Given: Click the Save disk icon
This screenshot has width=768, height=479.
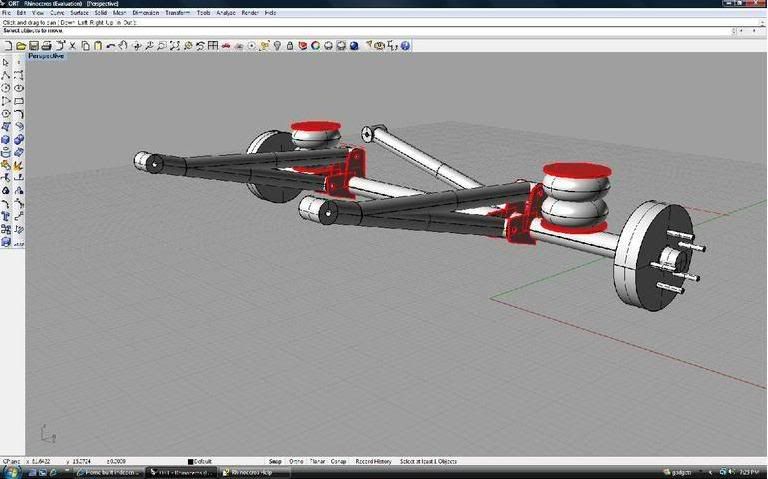Looking at the screenshot, I should (33, 46).
